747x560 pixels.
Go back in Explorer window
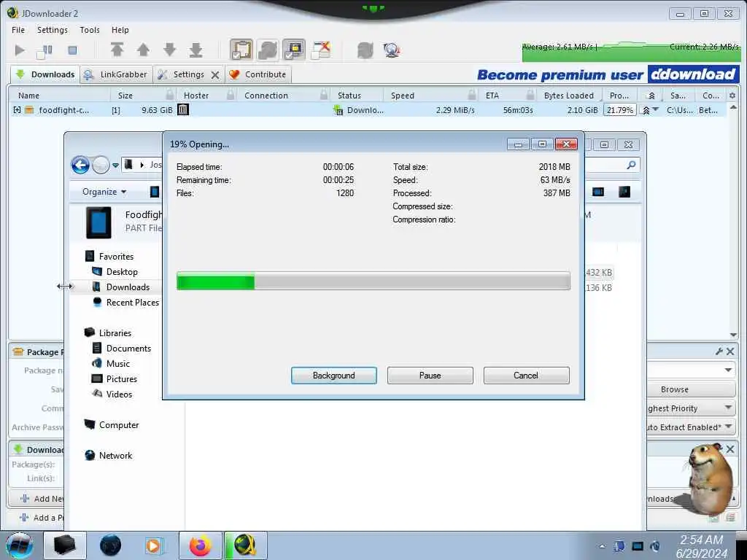(80, 166)
